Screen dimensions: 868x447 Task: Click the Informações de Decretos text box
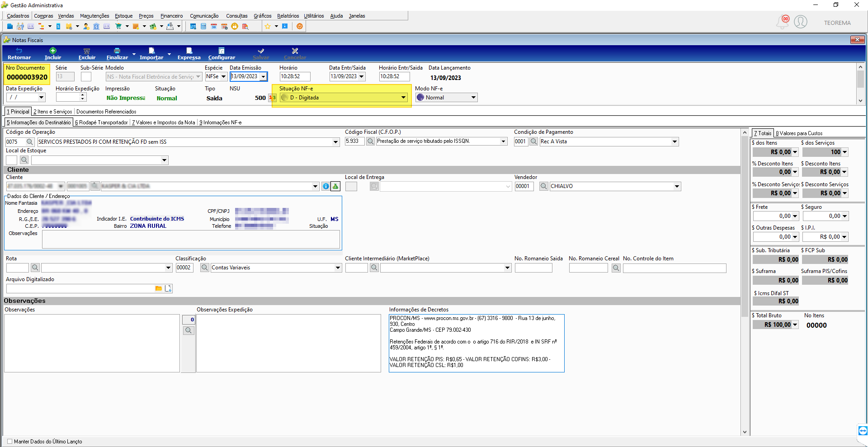point(476,343)
